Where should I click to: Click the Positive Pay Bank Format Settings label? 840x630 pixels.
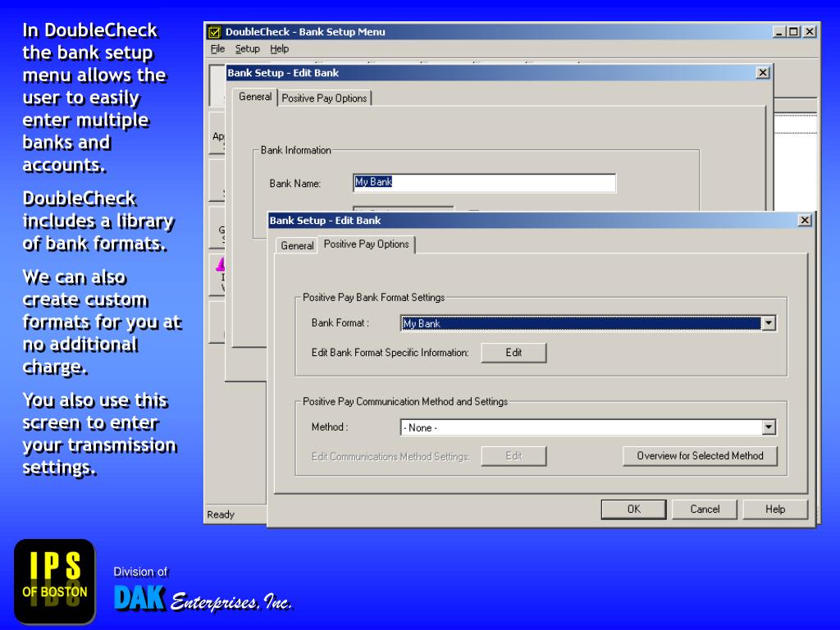pyautogui.click(x=373, y=297)
